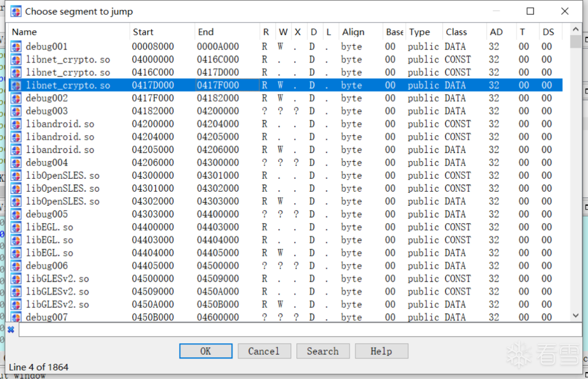
Task: Click the icon of libOpenSLES.so at 04300000
Action: 16,175
